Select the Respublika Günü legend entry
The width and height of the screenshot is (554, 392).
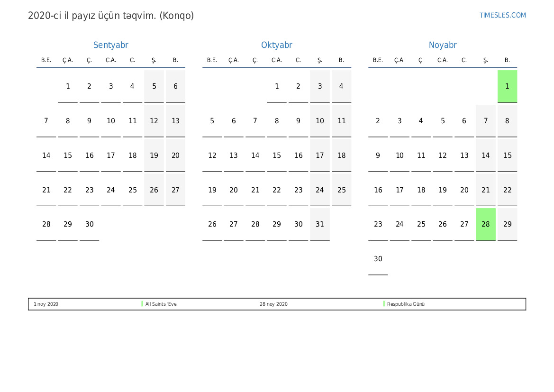point(406,304)
